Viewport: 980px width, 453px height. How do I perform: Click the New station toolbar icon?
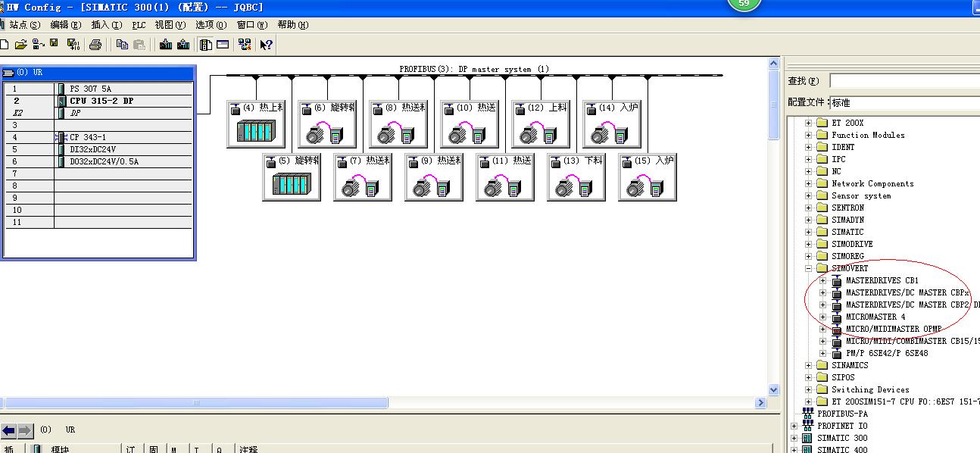pyautogui.click(x=5, y=45)
